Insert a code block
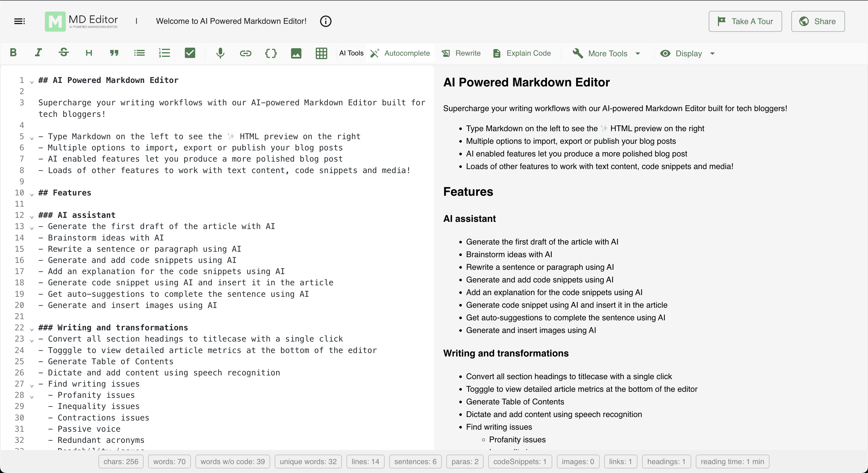Viewport: 868px width, 473px height. (x=271, y=53)
